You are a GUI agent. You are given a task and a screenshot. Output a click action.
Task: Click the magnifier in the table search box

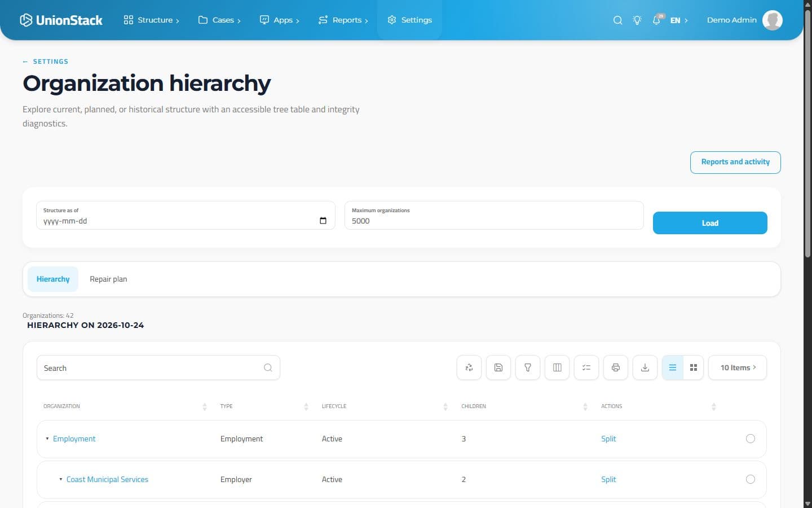tap(268, 367)
